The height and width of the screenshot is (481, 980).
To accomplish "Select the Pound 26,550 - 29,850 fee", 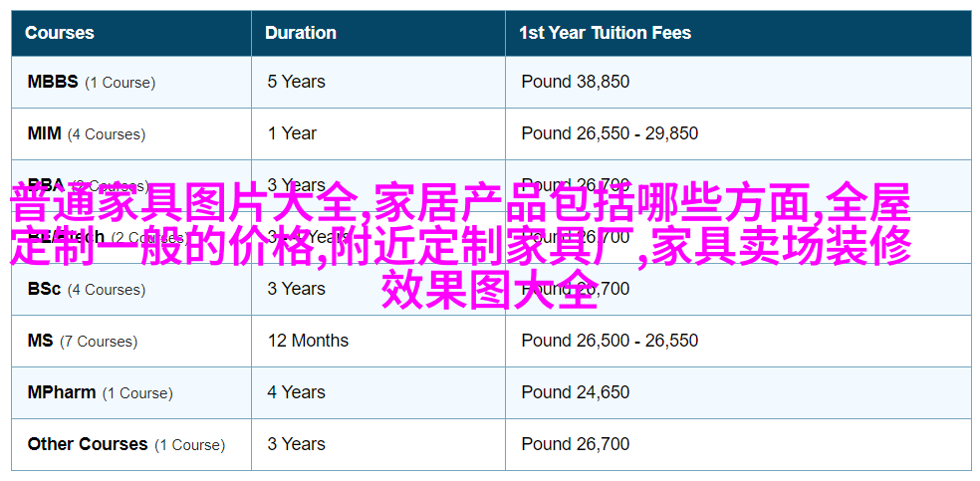I will (610, 133).
